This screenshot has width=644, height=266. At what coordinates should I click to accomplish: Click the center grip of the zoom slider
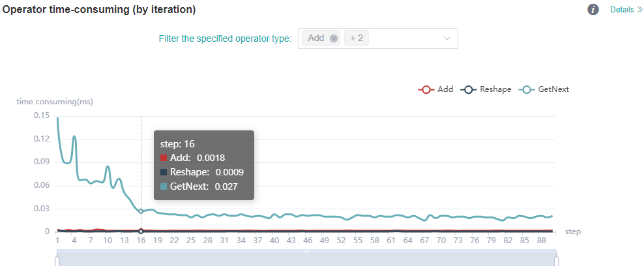(306, 252)
